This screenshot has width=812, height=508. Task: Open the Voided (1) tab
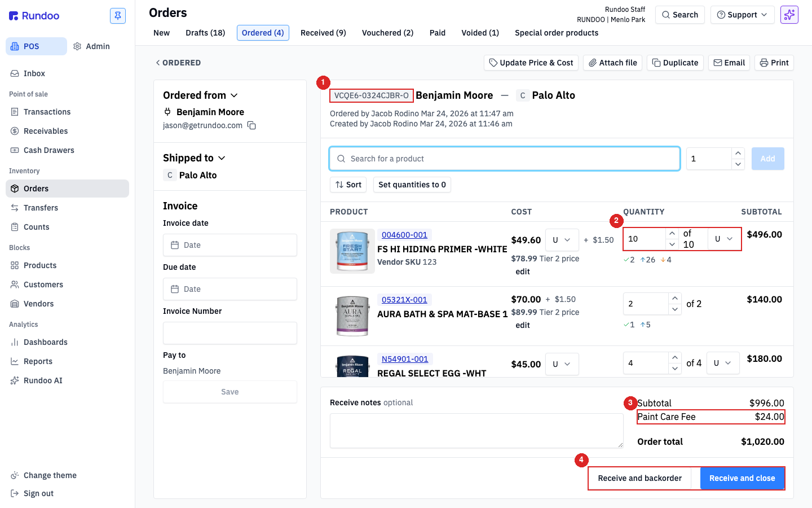[480, 33]
